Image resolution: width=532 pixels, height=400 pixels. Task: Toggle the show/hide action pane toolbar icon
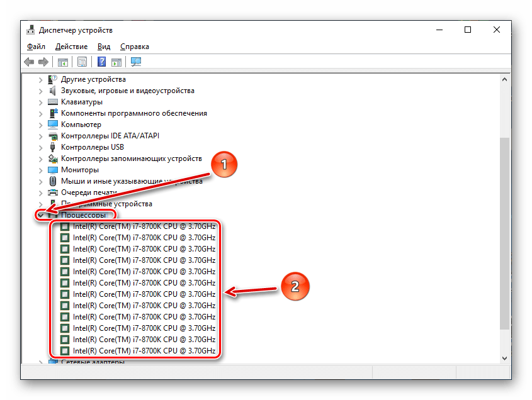click(x=116, y=62)
